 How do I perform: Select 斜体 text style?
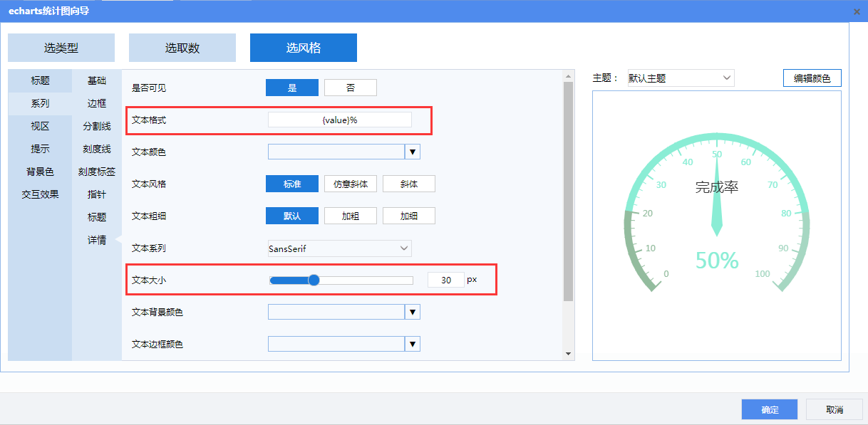coord(409,184)
